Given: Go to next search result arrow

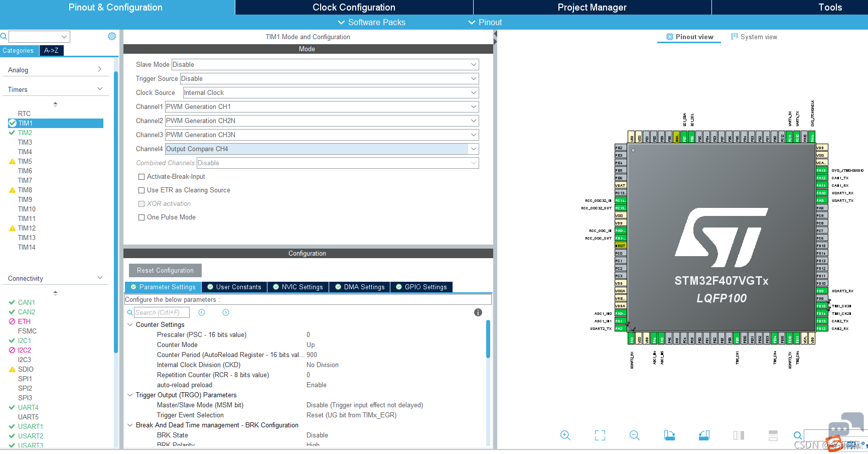Looking at the screenshot, I should point(226,312).
